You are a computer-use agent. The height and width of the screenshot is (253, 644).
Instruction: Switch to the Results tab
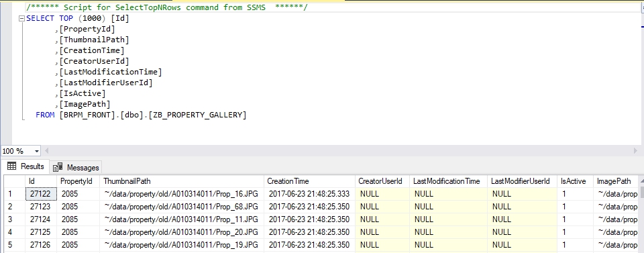[x=25, y=166]
